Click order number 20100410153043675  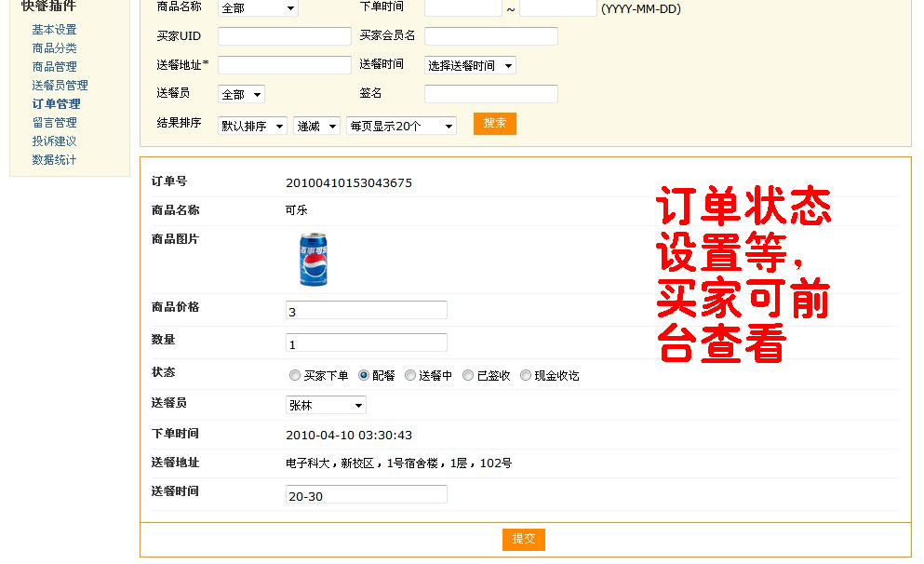(349, 182)
